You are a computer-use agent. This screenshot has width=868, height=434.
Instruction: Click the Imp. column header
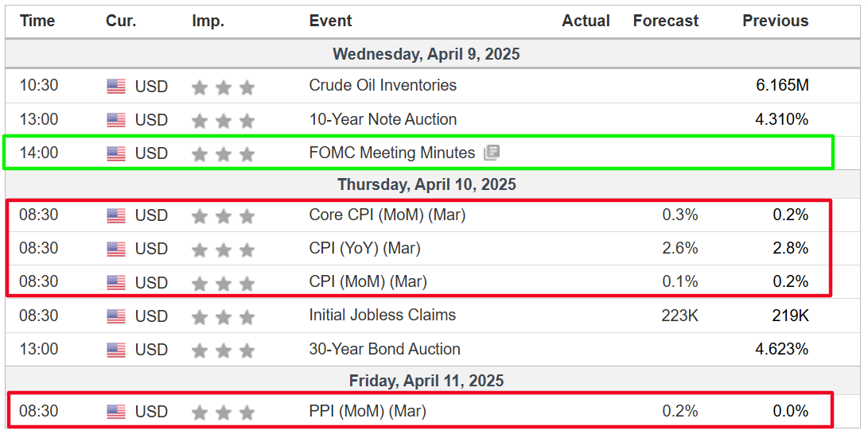(208, 21)
